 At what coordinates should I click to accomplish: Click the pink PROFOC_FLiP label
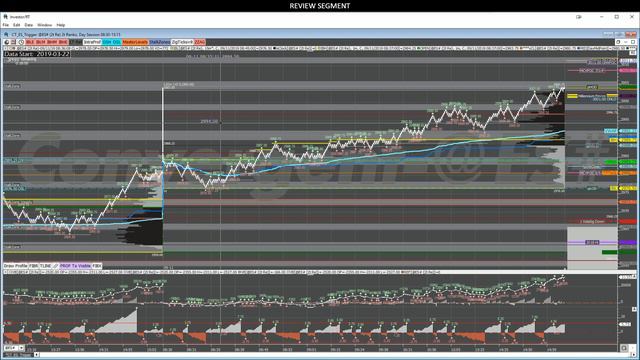pos(591,71)
